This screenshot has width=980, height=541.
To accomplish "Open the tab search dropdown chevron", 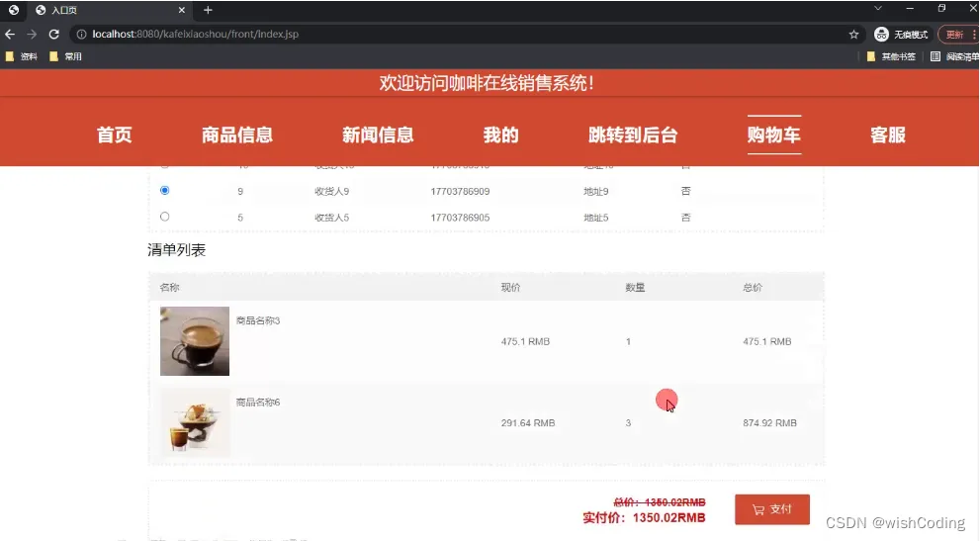I will [878, 8].
